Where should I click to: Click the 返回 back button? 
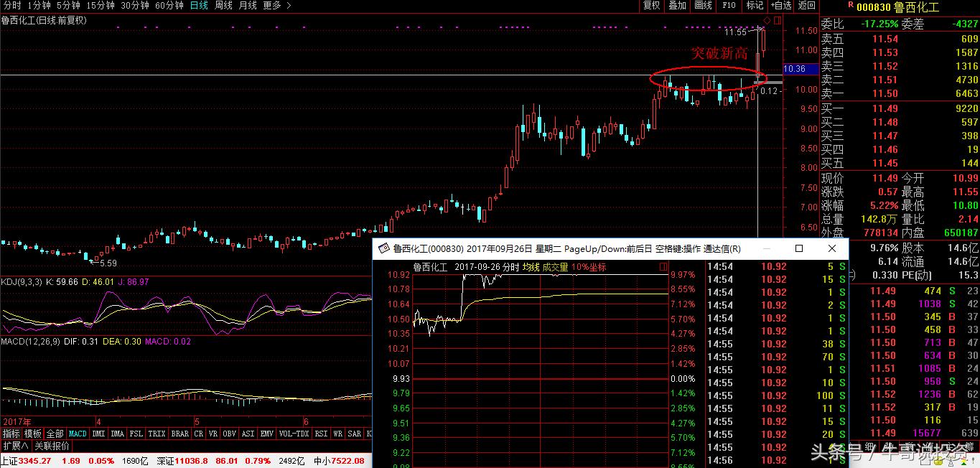click(x=807, y=5)
